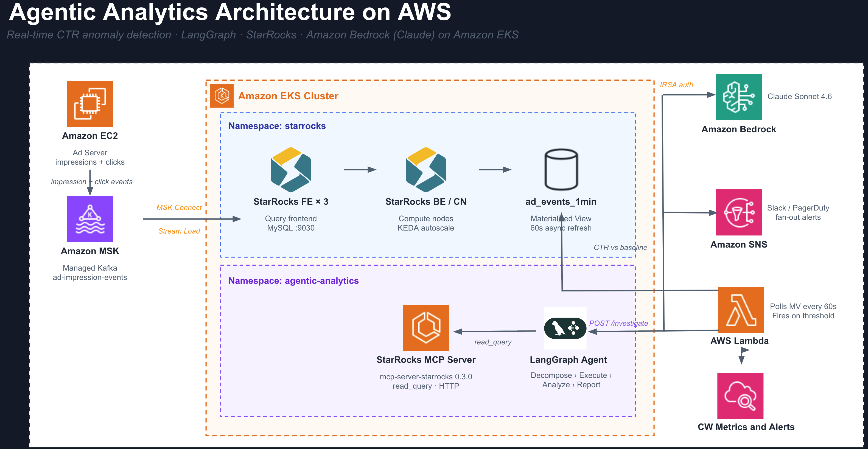868x449 pixels.
Task: Click the 'POST /investigate' purple label
Action: point(618,324)
